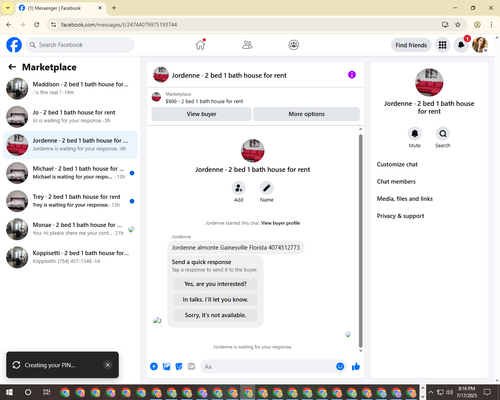Click the chat scrollbar
The height and width of the screenshot is (400, 500).
[360, 241]
